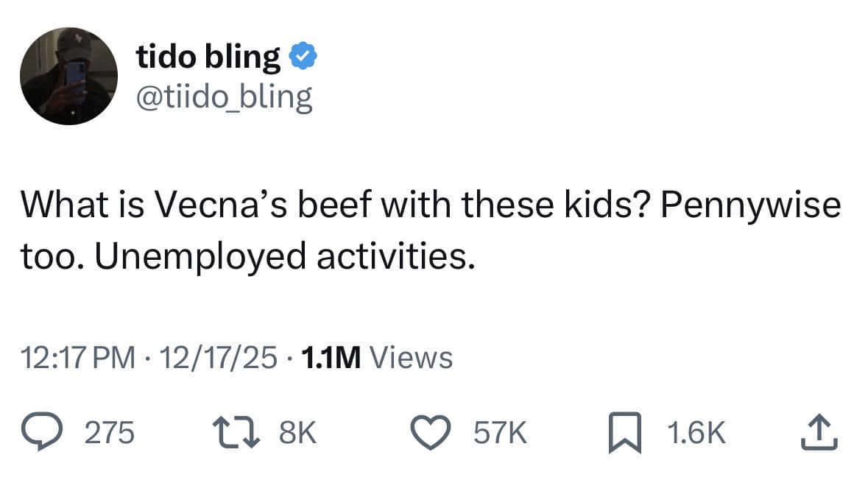Click the display name "tido bling"
Viewport: 868px width, 494px height.
click(208, 57)
